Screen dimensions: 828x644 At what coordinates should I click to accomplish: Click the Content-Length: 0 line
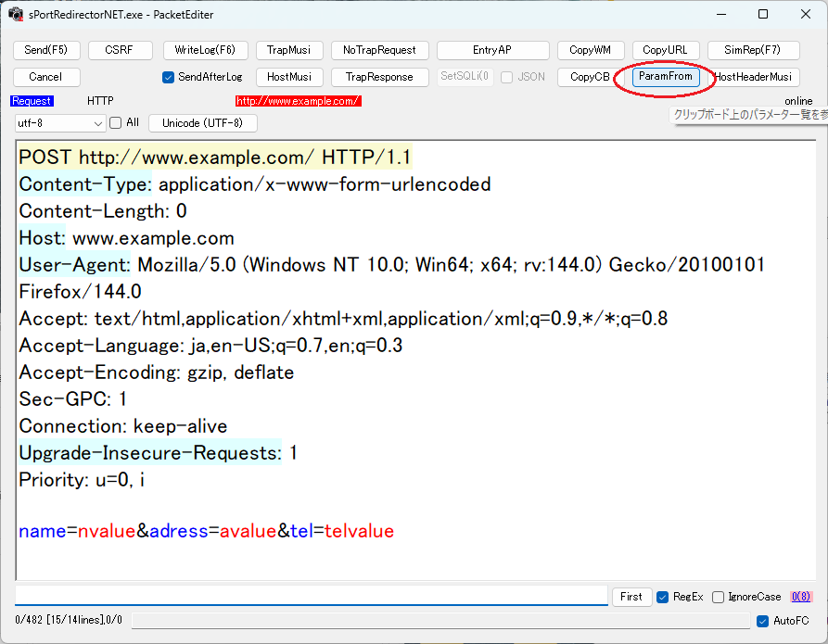pyautogui.click(x=103, y=211)
